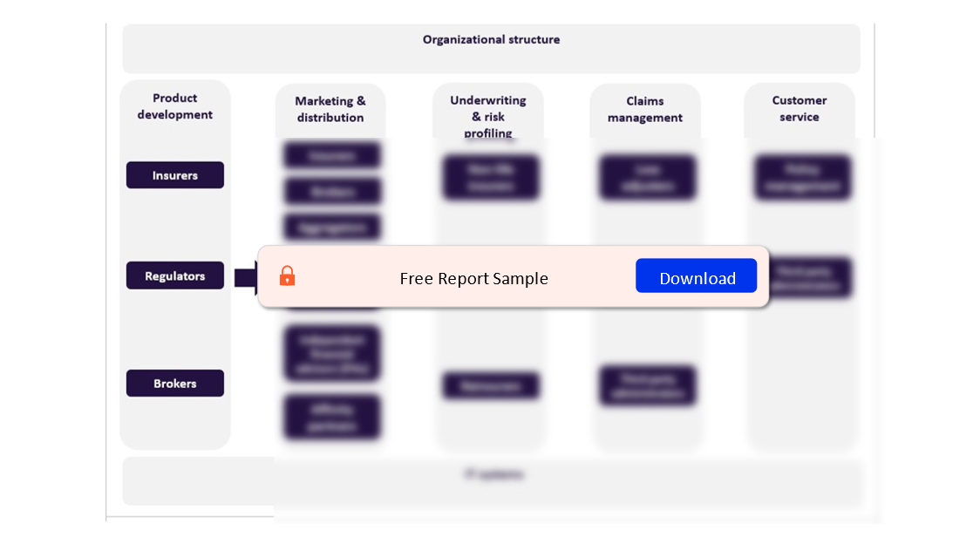Click the orange lock icon
The image size is (980, 551).
(x=287, y=275)
